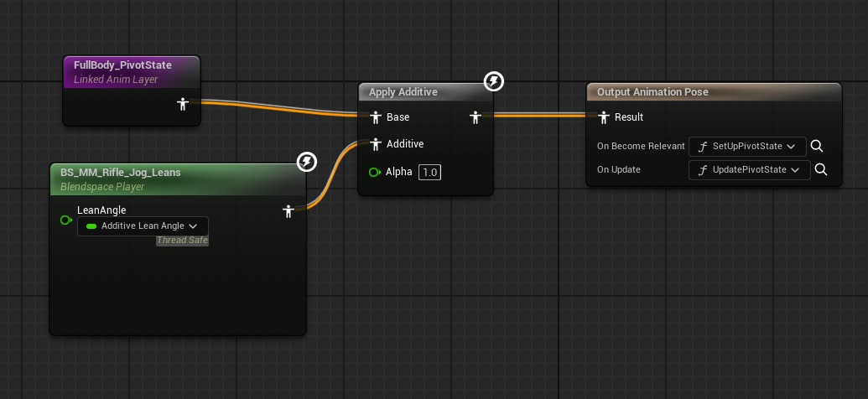This screenshot has height=399, width=868.
Task: Click the Base input pose pin
Action: [x=376, y=117]
